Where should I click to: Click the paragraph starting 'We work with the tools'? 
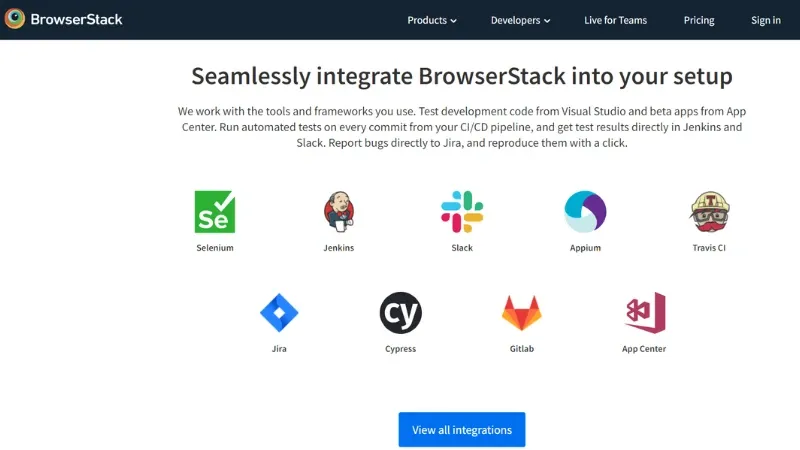[462, 127]
